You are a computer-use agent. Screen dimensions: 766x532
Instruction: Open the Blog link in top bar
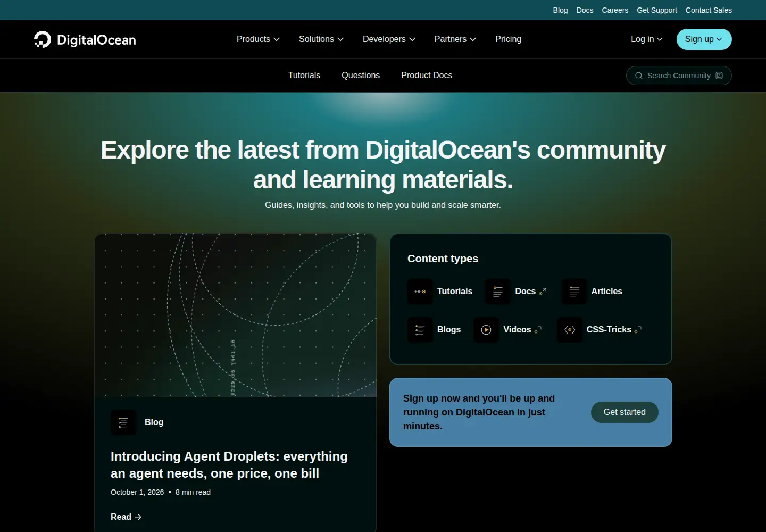coord(560,10)
